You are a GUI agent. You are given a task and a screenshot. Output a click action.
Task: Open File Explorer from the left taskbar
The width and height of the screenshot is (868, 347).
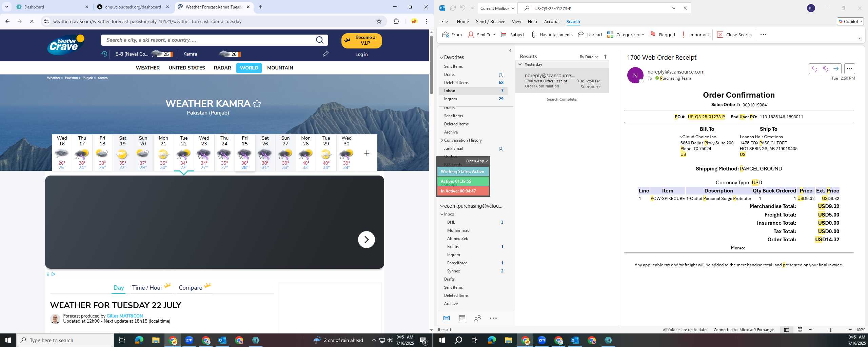(x=156, y=340)
